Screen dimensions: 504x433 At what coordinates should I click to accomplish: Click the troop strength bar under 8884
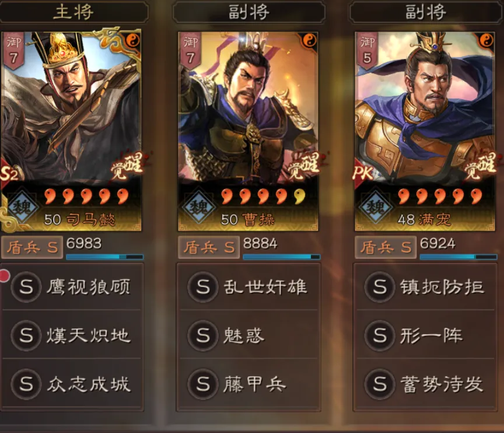click(282, 257)
